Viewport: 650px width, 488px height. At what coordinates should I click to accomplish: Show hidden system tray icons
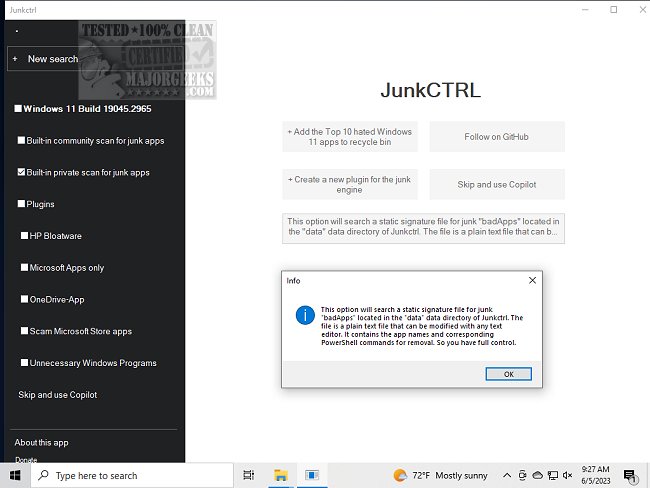[x=507, y=475]
